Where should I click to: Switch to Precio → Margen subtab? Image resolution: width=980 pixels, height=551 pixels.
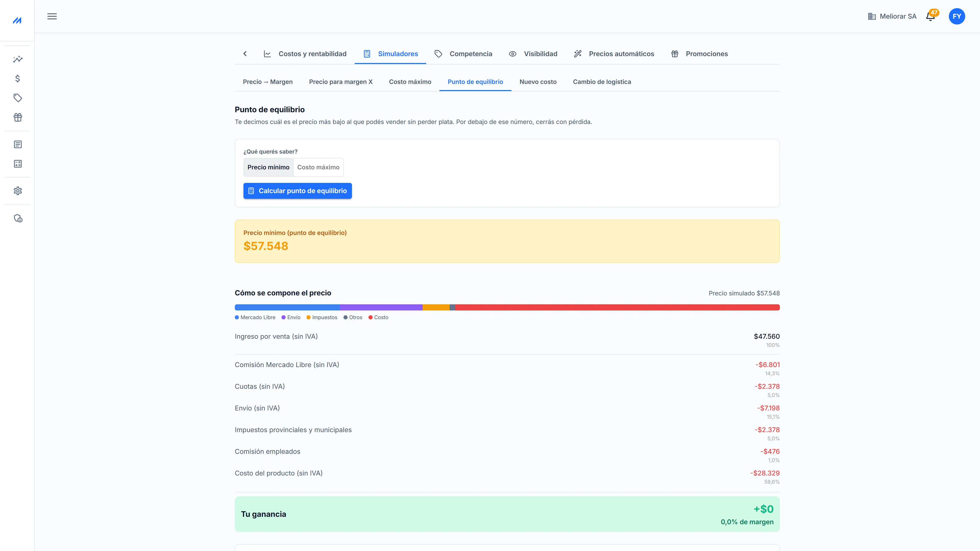[268, 82]
